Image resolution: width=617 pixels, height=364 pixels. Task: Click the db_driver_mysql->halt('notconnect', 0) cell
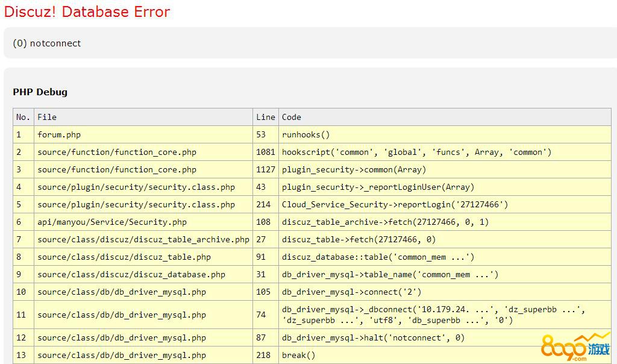[x=373, y=337]
